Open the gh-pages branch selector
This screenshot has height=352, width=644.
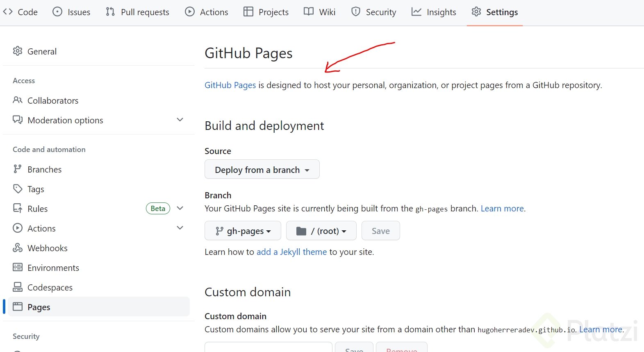coord(243,231)
